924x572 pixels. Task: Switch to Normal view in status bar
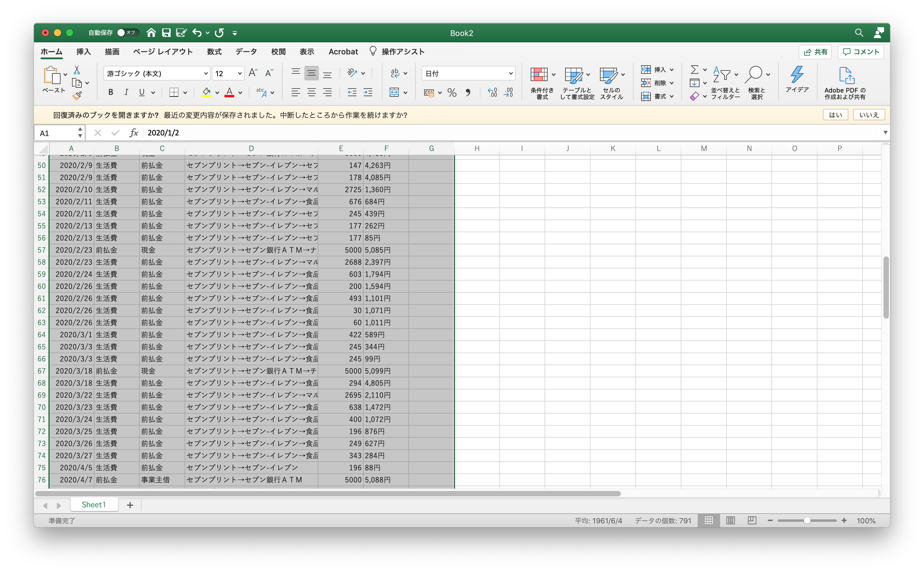pyautogui.click(x=709, y=521)
